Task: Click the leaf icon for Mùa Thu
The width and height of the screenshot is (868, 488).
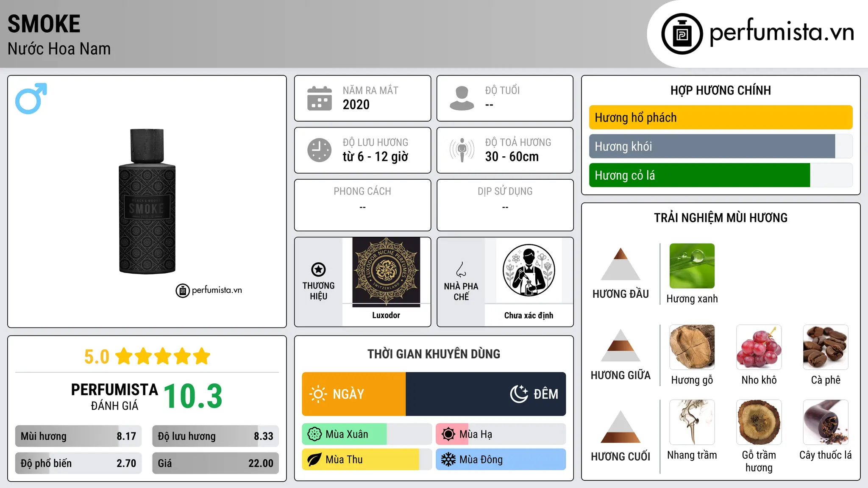Action: tap(314, 460)
